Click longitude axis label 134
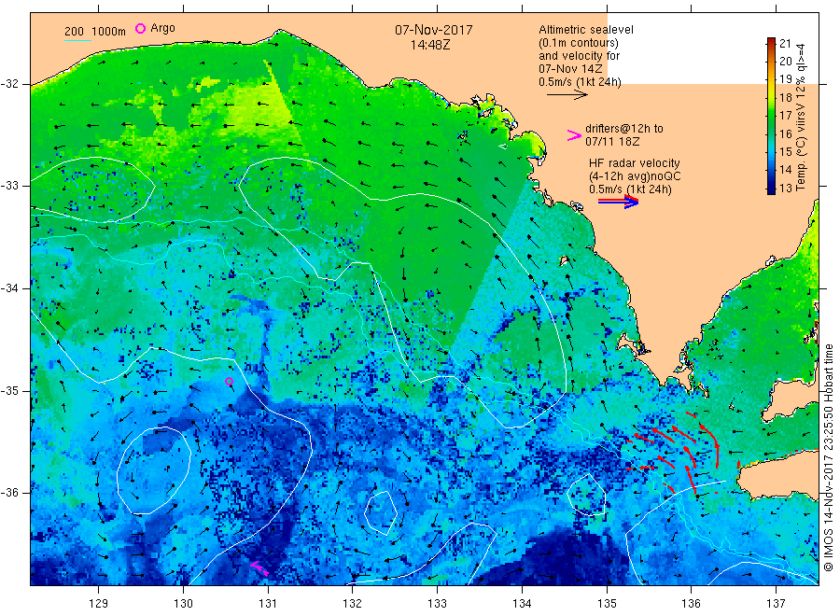This screenshot has width=840, height=616. (x=522, y=603)
